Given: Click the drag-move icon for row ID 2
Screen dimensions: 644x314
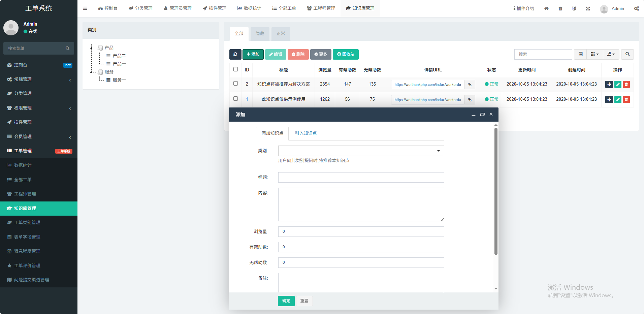Looking at the screenshot, I should tap(609, 85).
